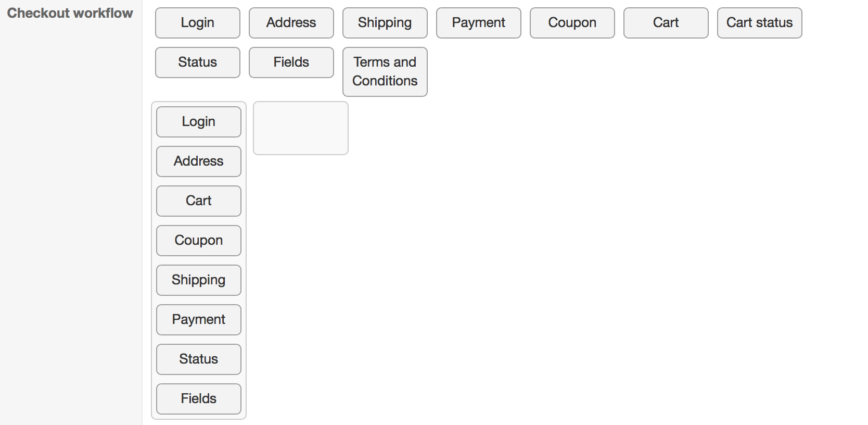This screenshot has width=868, height=425.
Task: Click the empty workflow step box
Action: point(301,128)
